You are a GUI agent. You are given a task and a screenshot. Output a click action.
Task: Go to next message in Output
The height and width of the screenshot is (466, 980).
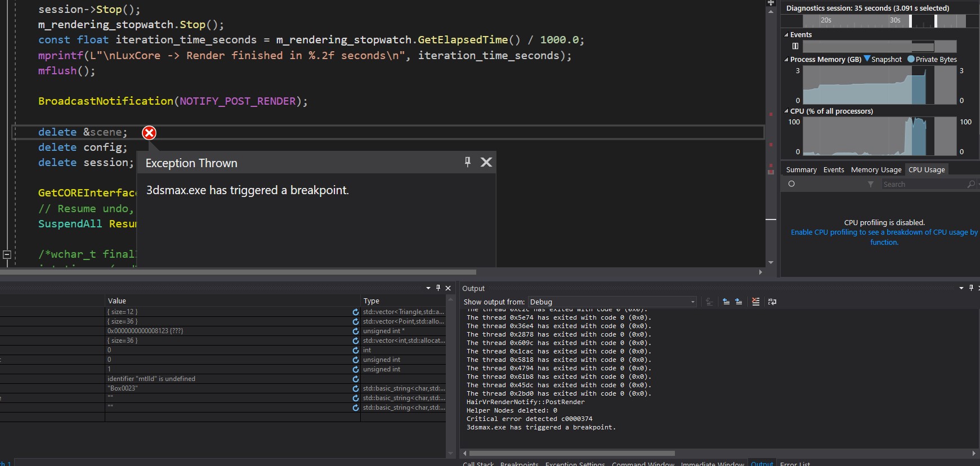[x=739, y=302]
